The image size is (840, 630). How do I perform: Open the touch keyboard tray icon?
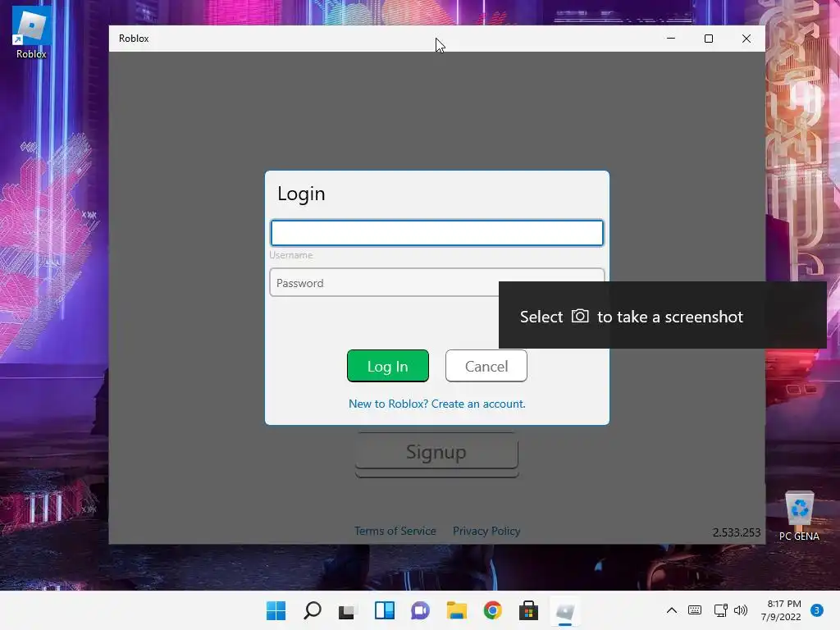pyautogui.click(x=695, y=610)
